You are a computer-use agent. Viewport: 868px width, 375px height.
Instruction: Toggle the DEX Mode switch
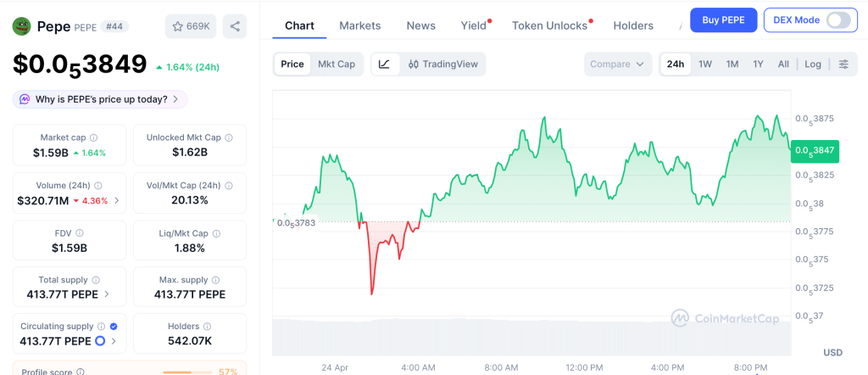click(x=838, y=20)
